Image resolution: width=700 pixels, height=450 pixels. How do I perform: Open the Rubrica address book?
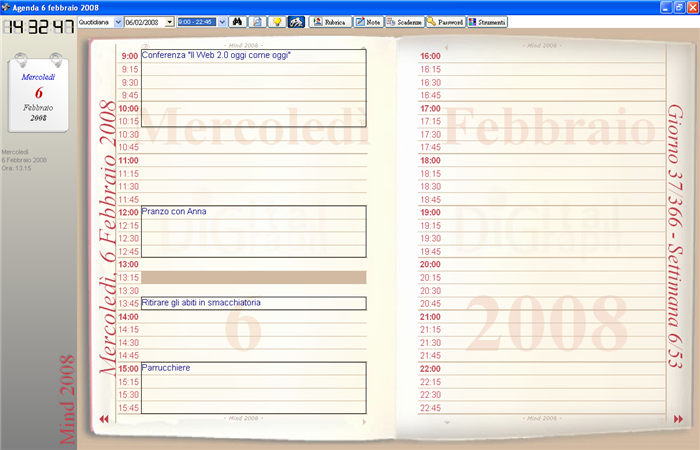(x=330, y=22)
